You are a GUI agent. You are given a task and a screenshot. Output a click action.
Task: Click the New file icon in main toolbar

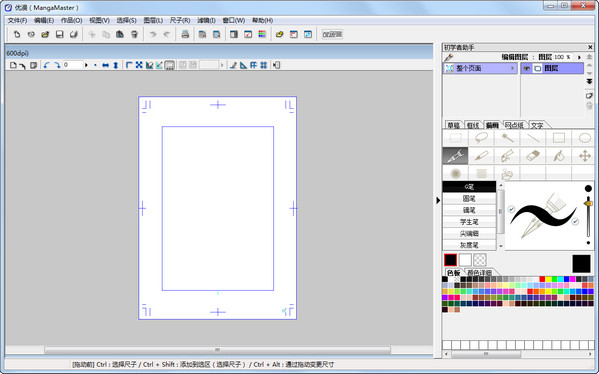click(x=17, y=34)
